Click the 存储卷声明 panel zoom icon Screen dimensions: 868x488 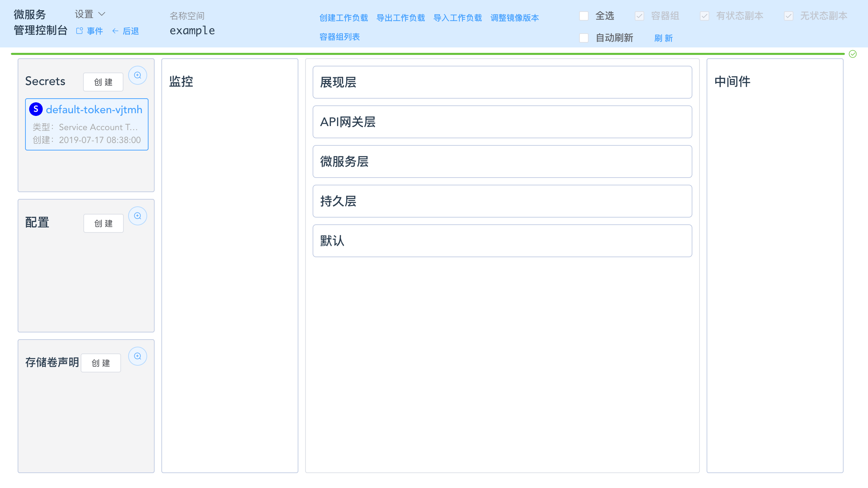(137, 356)
